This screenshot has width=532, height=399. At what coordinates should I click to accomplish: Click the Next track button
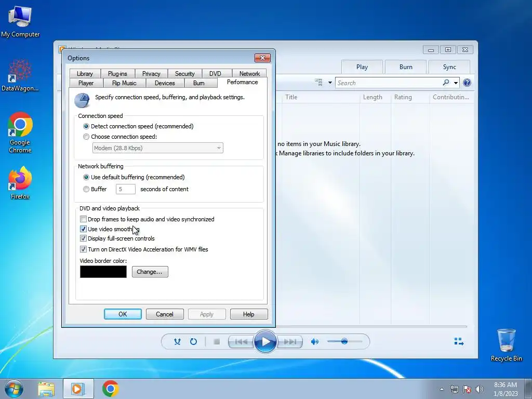(x=290, y=342)
